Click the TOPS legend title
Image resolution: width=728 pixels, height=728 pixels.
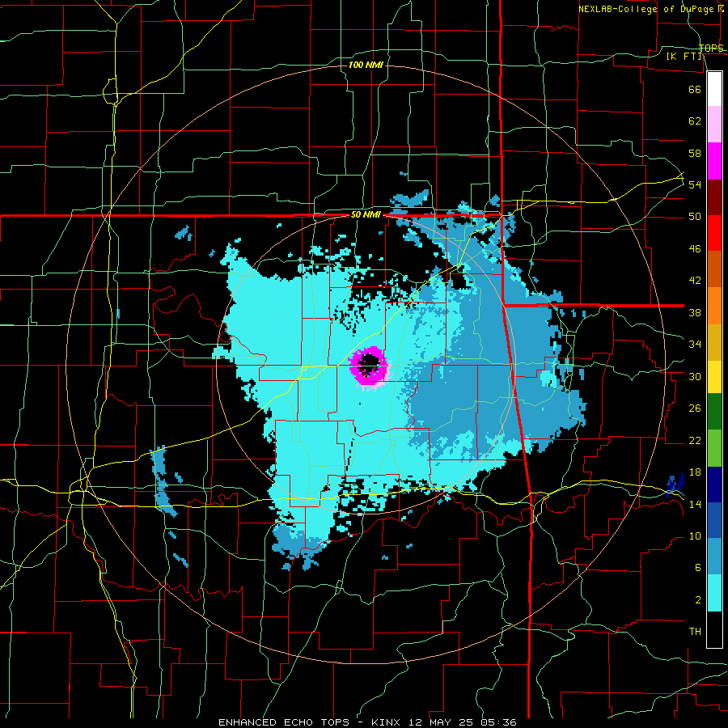pos(711,48)
